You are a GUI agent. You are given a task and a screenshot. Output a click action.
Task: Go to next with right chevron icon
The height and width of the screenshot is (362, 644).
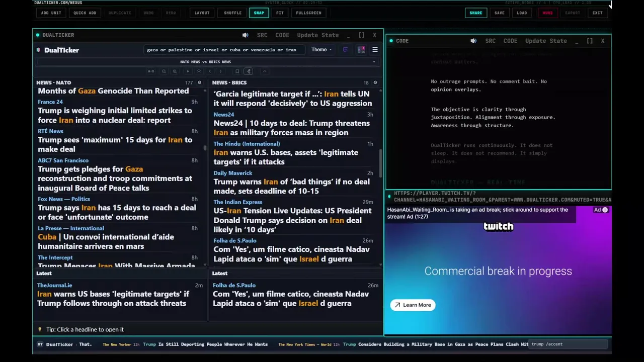click(220, 71)
